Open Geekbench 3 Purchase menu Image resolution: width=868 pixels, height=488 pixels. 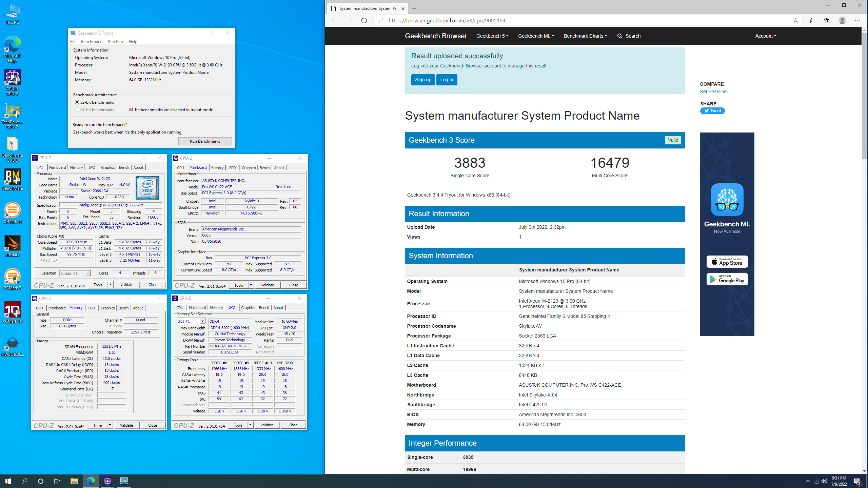116,41
